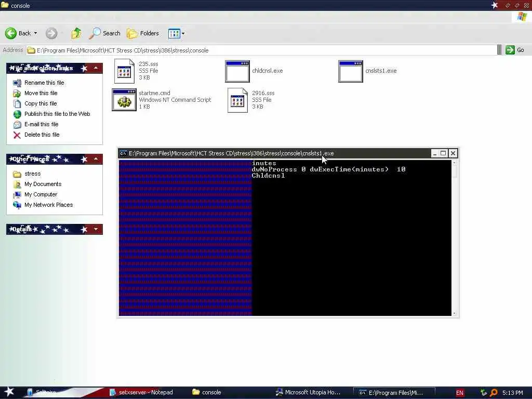
Task: Close the cnslsts1.exe console window
Action: point(453,153)
